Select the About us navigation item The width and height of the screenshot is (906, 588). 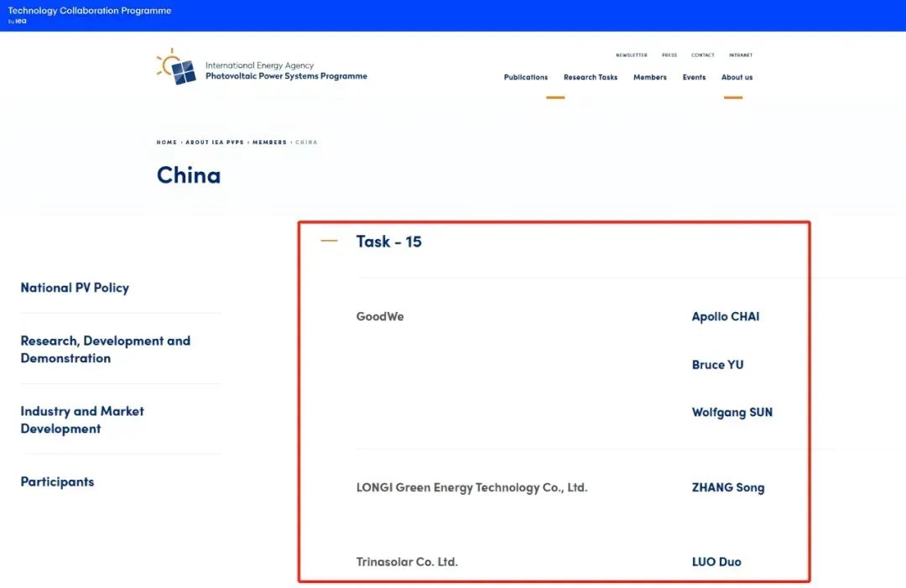[x=736, y=77]
